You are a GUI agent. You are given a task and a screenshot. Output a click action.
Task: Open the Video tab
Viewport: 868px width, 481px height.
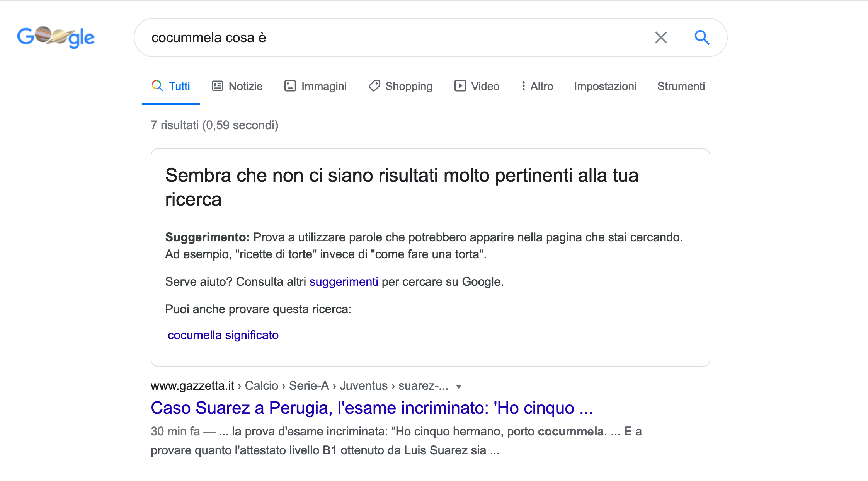coord(477,86)
